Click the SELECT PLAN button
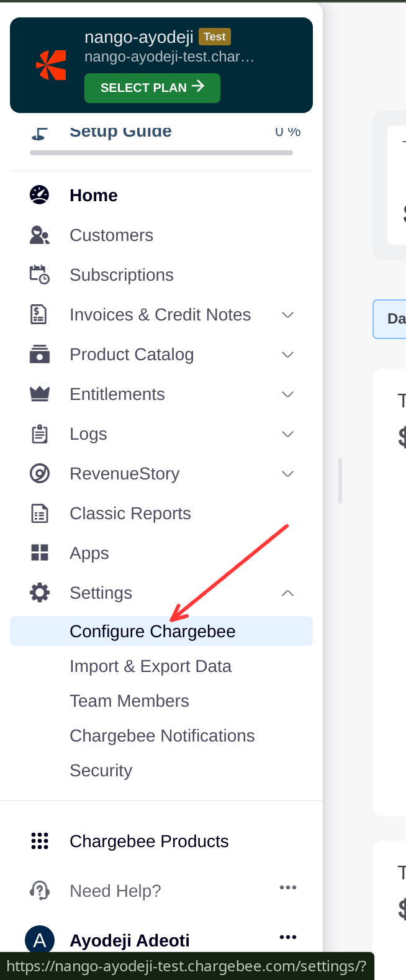This screenshot has width=406, height=980. (x=152, y=88)
